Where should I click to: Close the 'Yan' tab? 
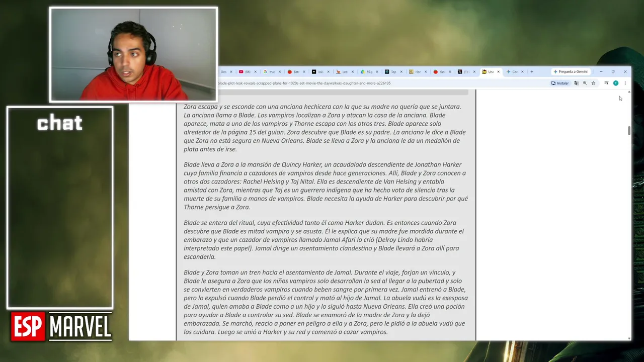tap(450, 71)
